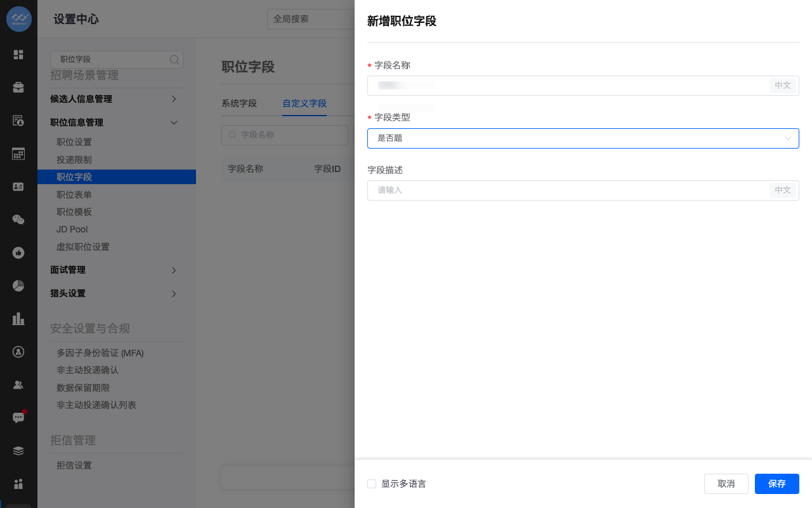
Task: Open the briefcase jobs icon in sidebar
Action: click(18, 88)
